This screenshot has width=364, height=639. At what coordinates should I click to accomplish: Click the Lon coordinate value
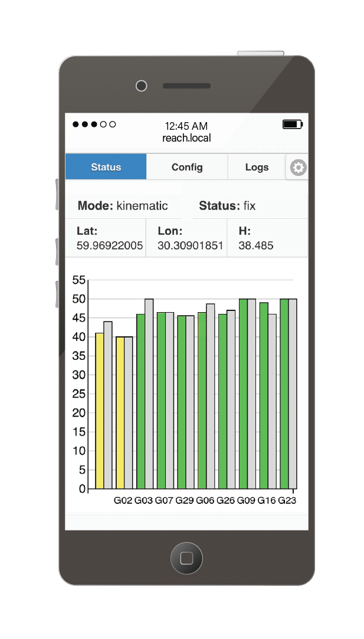[191, 245]
